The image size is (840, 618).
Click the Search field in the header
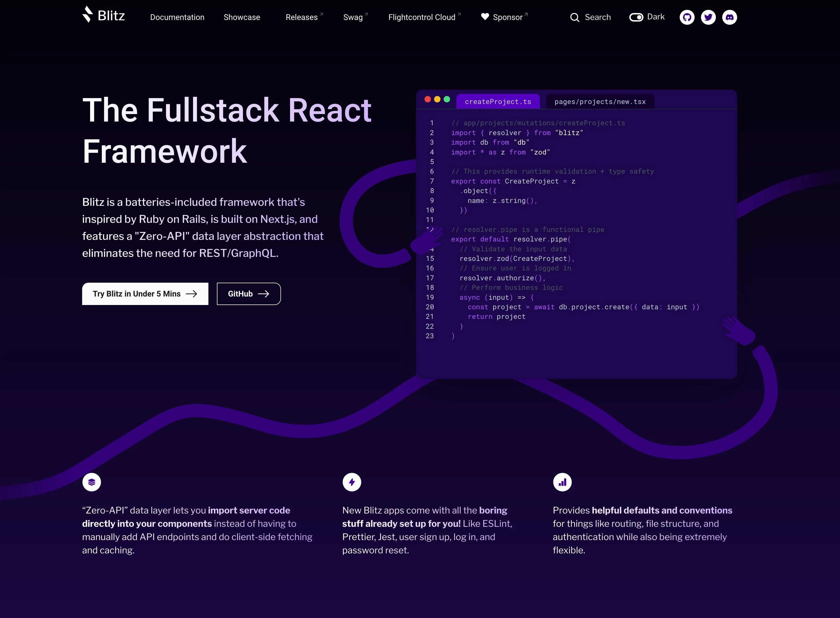591,17
